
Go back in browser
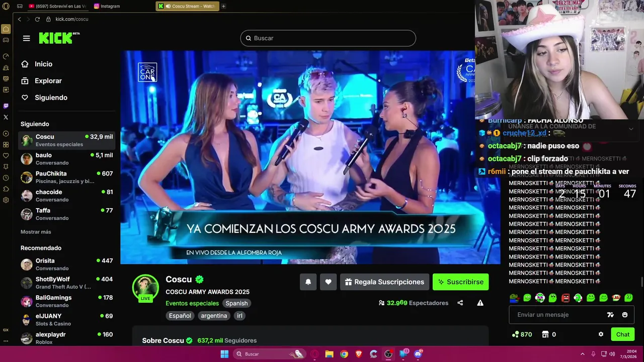19,19
